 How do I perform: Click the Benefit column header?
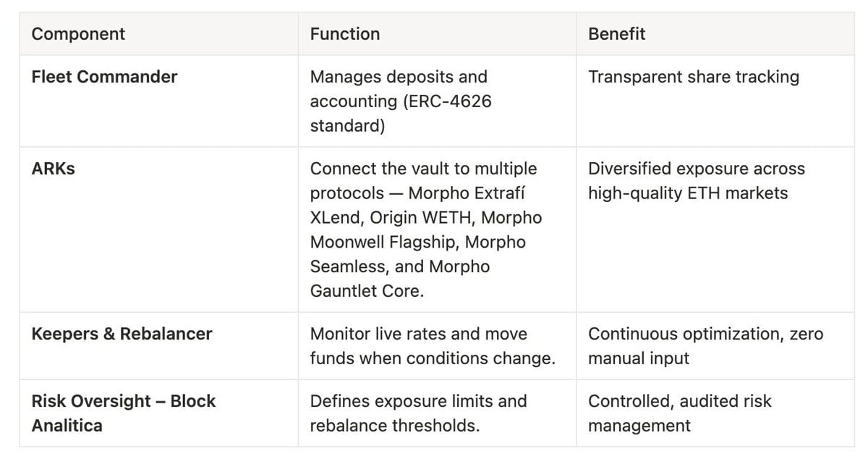[x=616, y=34]
